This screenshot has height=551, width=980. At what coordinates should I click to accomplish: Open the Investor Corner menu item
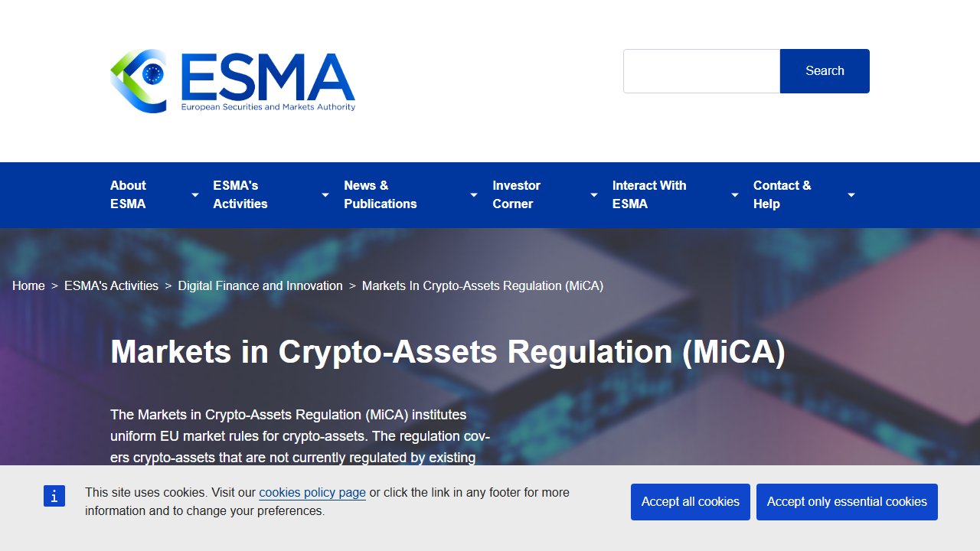coord(517,194)
